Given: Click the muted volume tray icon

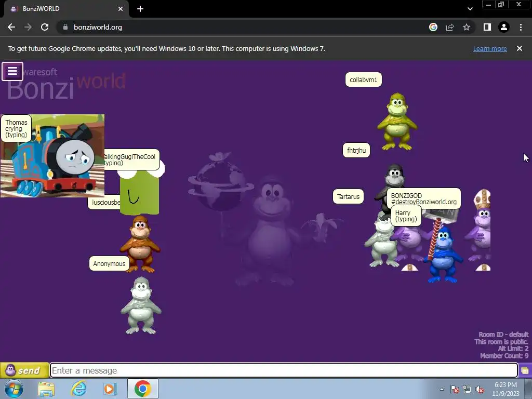Looking at the screenshot, I should (x=480, y=389).
